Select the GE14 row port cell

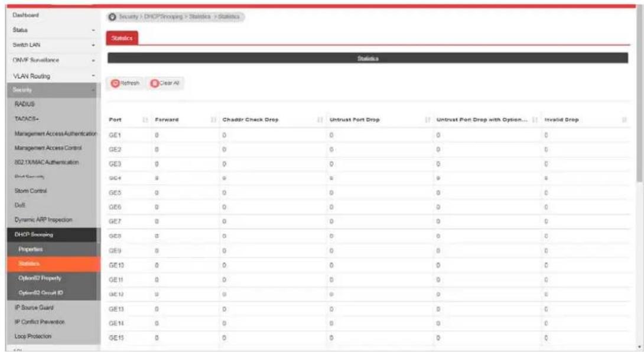pyautogui.click(x=116, y=324)
